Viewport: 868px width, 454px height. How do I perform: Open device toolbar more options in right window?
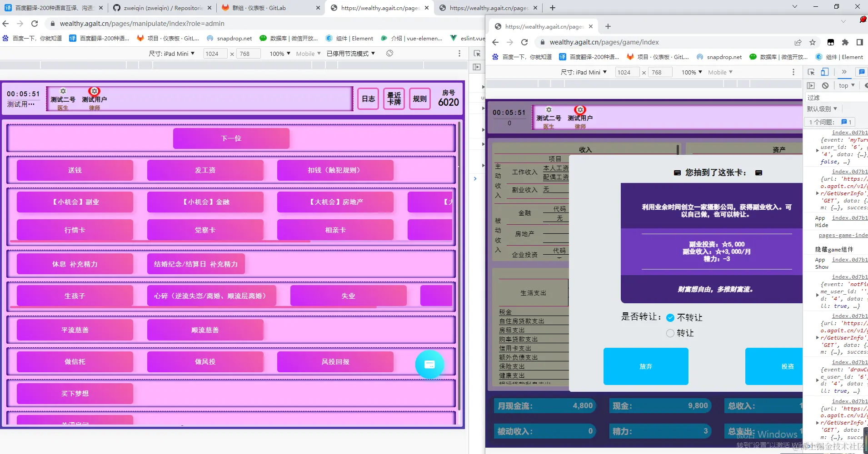pos(793,72)
